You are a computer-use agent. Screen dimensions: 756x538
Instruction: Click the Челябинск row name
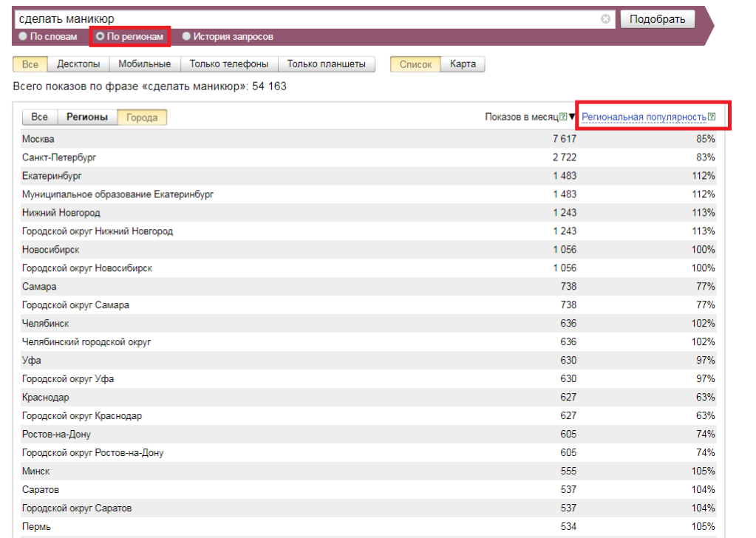click(45, 324)
